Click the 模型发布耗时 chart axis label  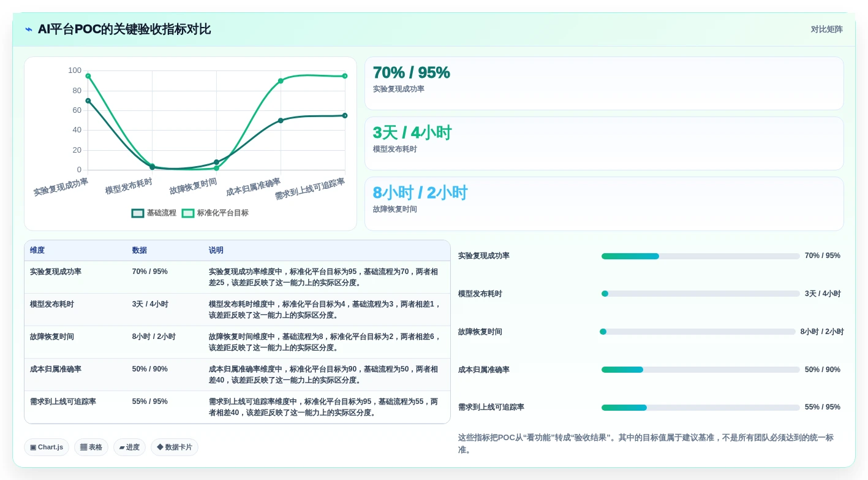[x=129, y=186]
